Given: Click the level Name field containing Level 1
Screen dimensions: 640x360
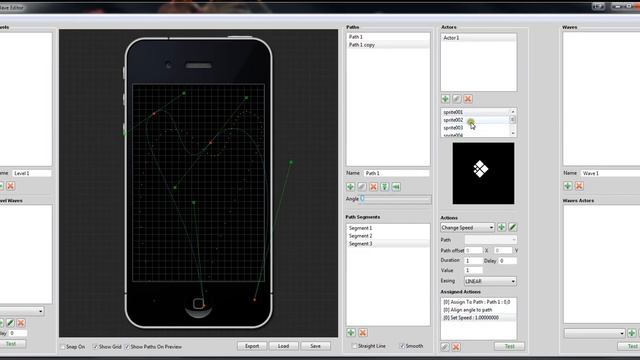Looking at the screenshot, I should pyautogui.click(x=32, y=173).
